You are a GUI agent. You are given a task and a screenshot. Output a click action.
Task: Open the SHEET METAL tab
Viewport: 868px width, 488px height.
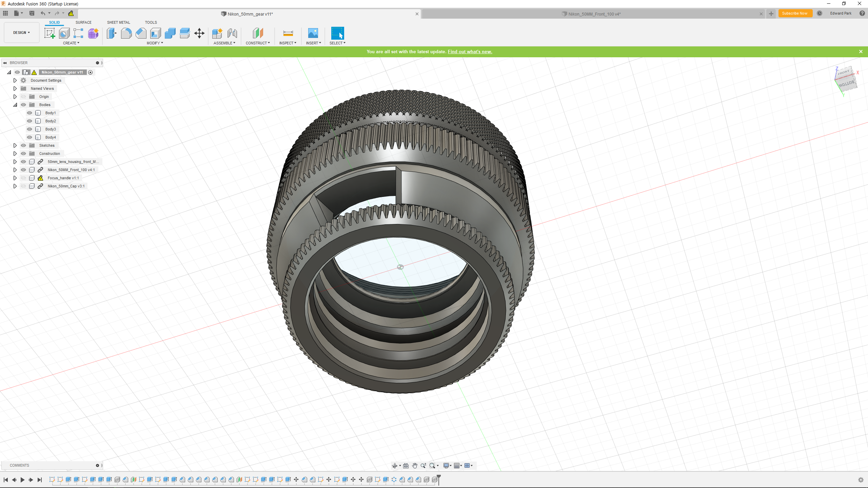(118, 22)
